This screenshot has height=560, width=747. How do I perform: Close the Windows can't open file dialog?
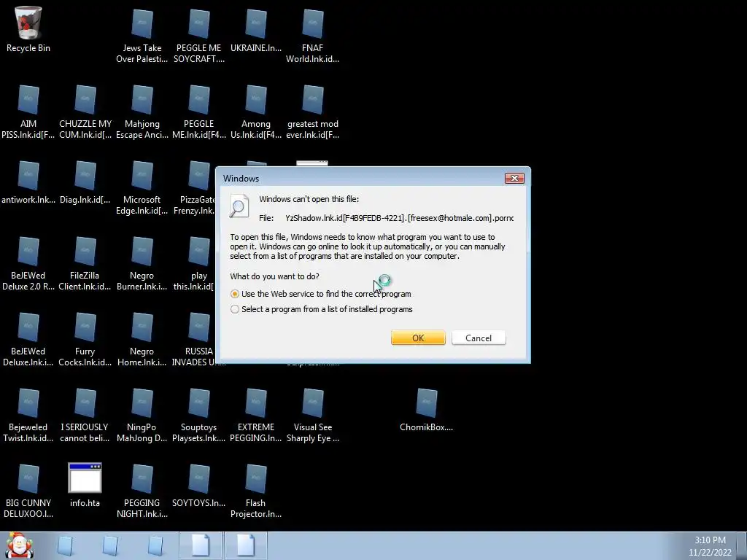(x=514, y=178)
